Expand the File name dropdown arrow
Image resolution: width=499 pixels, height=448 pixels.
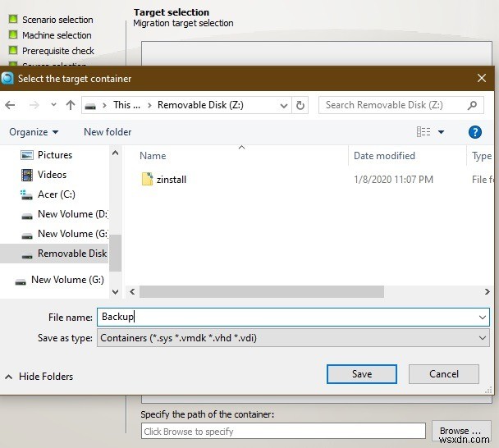(x=483, y=318)
